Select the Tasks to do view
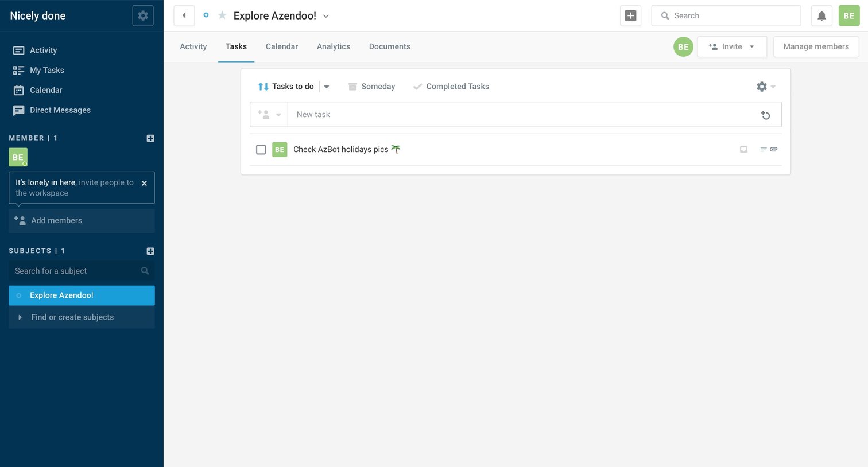Viewport: 868px width, 467px height. pyautogui.click(x=286, y=87)
